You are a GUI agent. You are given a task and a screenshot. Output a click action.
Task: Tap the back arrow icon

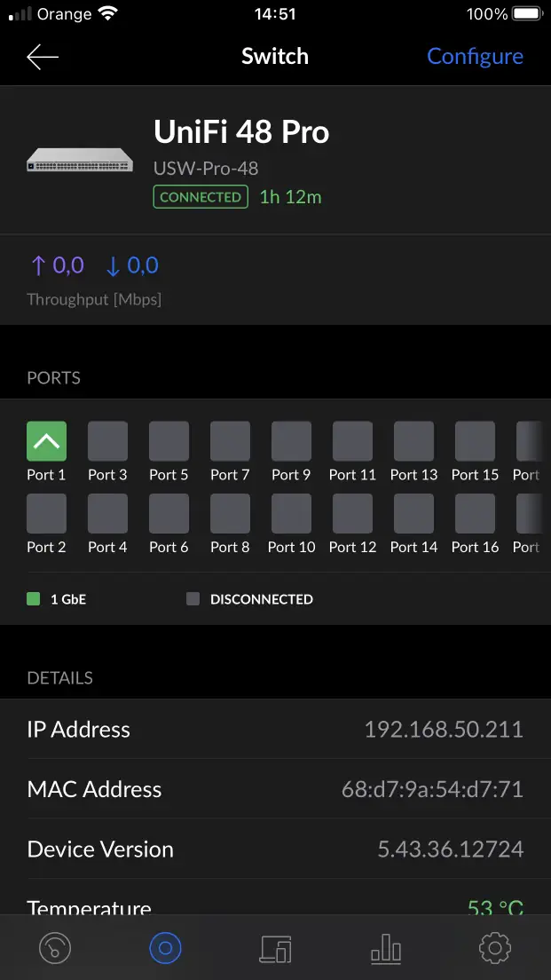click(x=43, y=57)
